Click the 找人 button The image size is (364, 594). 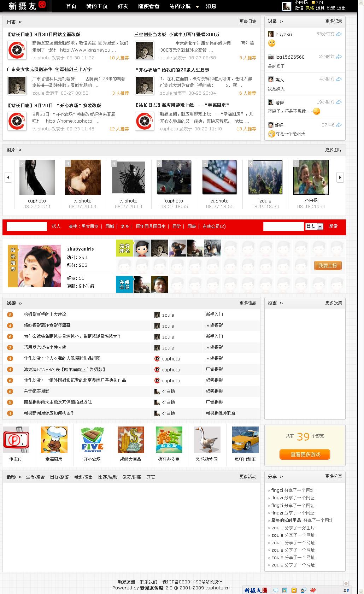click(56, 226)
